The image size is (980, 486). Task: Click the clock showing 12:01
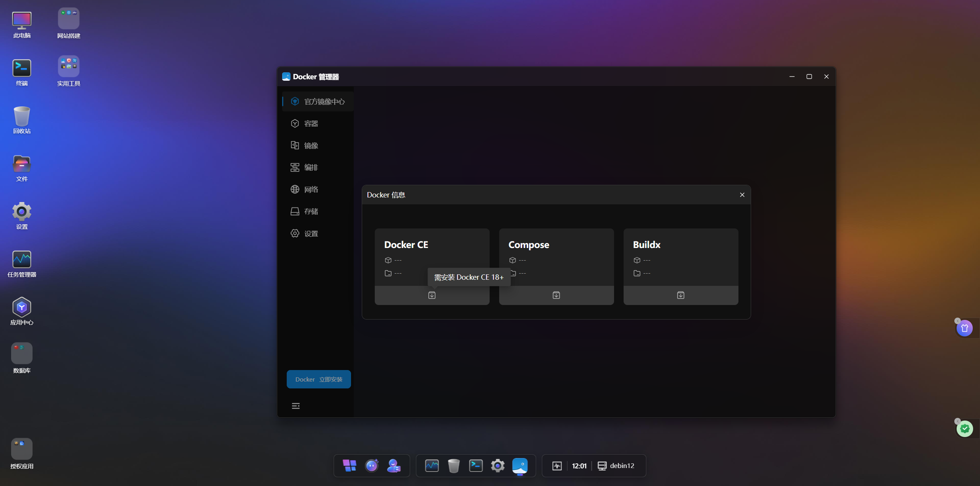pos(579,466)
